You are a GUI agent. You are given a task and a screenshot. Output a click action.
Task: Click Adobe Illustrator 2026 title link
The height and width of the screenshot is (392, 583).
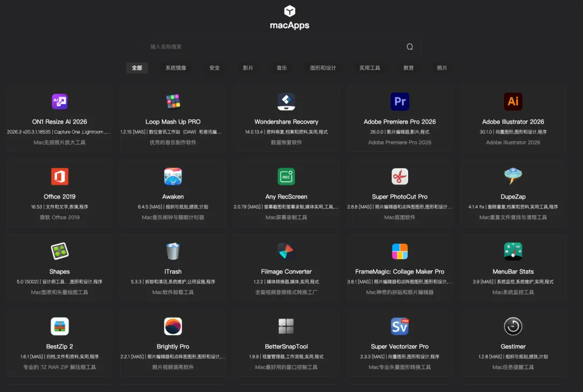[513, 122]
